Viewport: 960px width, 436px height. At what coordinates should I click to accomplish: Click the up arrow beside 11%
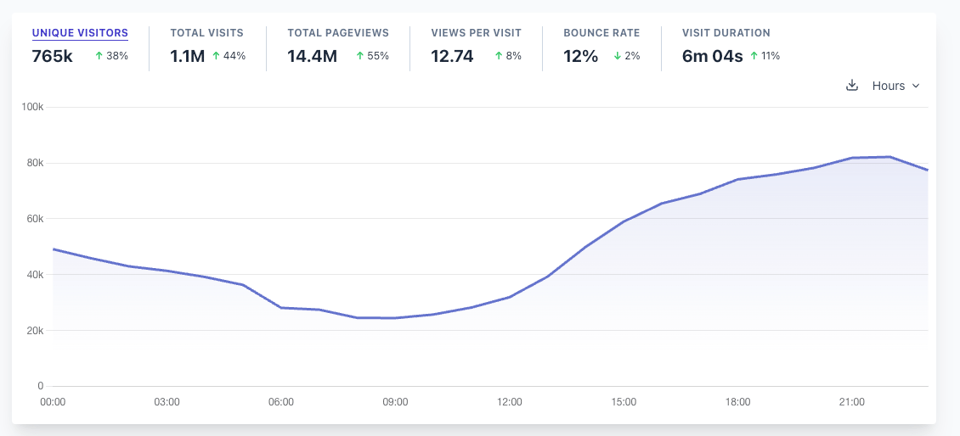click(754, 56)
